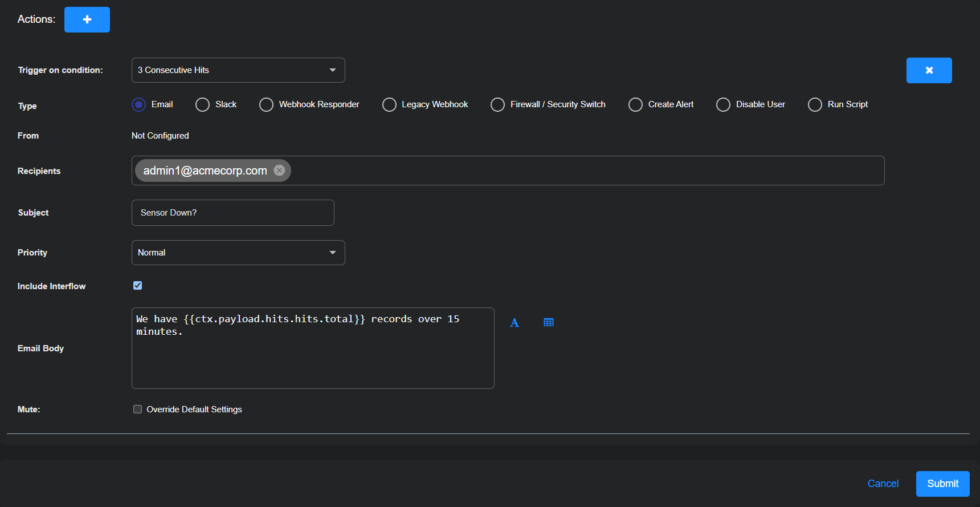Image resolution: width=980 pixels, height=507 pixels.
Task: Choose Webhook Responder type
Action: coord(266,105)
